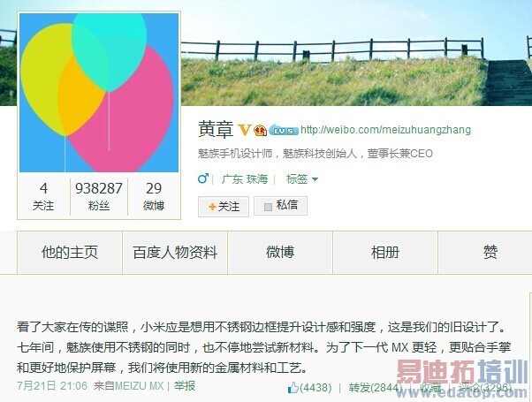Click the LV5 level badge
Image resolution: width=532 pixels, height=402 pixels.
point(284,130)
